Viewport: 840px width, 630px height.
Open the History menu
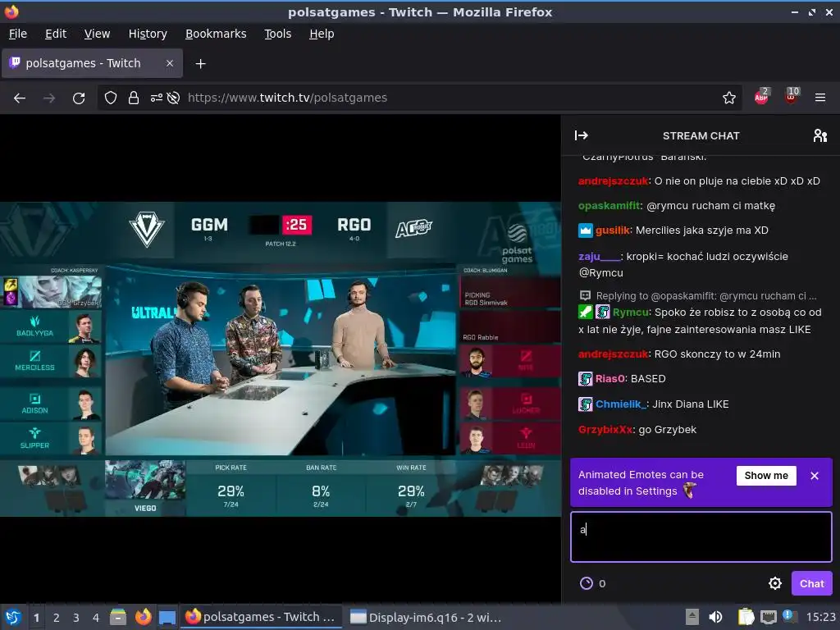(x=148, y=34)
